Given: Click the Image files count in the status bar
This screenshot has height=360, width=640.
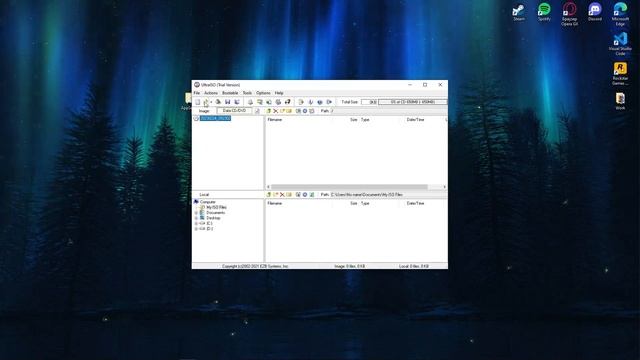Looking at the screenshot, I should [x=350, y=266].
